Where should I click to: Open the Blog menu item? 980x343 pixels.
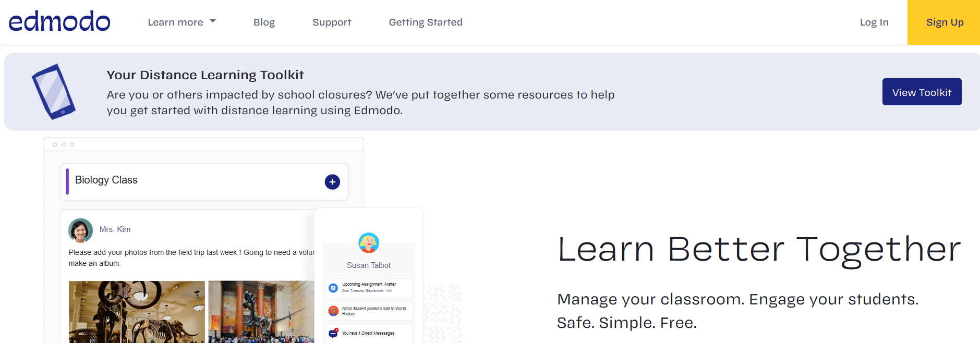[264, 22]
